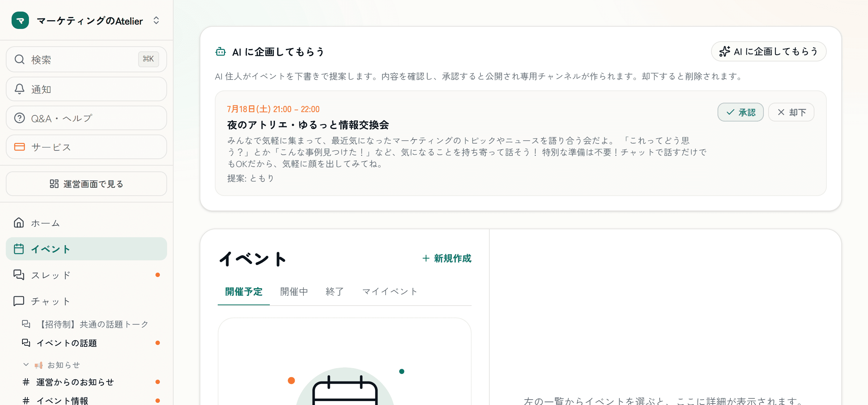Viewport: 868px width, 405px height.
Task: Click the unread dot on イベントの話題
Action: [x=158, y=343]
